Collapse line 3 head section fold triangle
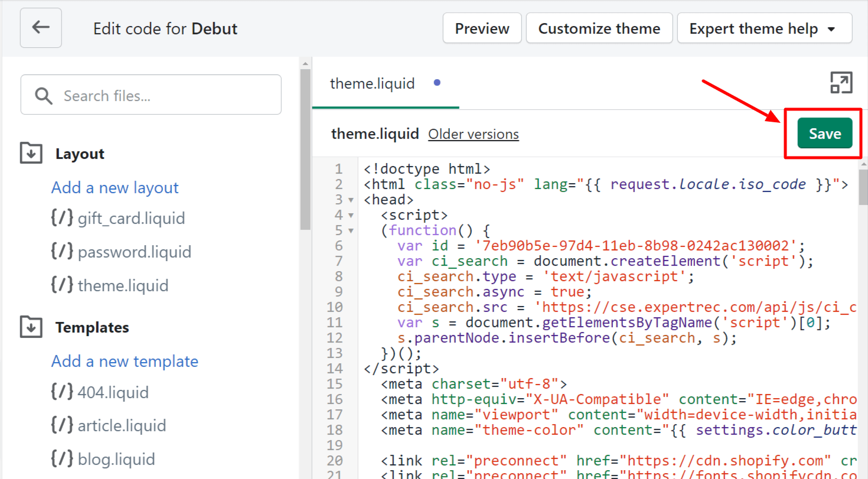Viewport: 868px width, 479px height. tap(350, 200)
